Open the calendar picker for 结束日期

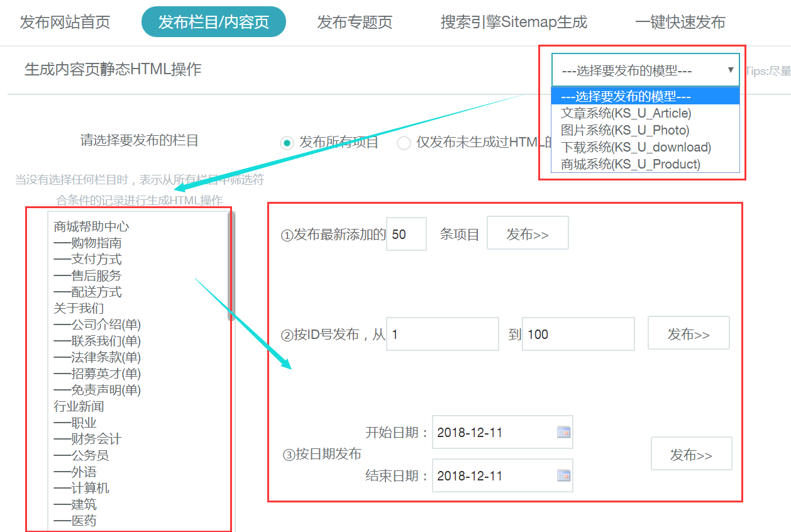pyautogui.click(x=563, y=475)
